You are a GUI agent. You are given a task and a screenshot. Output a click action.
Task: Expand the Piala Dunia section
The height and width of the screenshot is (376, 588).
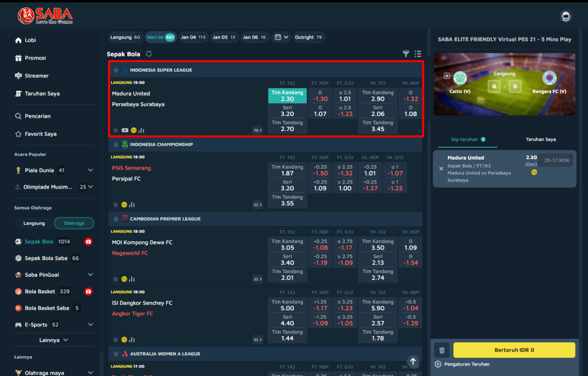coord(90,171)
